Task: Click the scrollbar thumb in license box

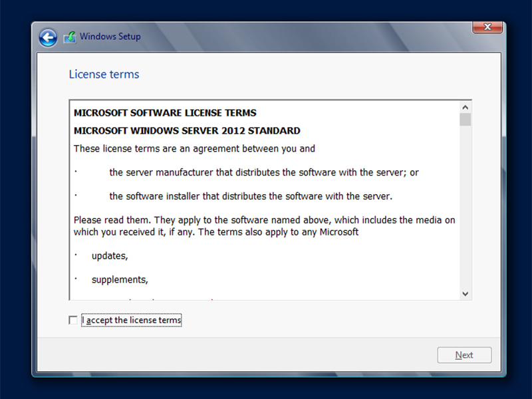Action: (x=465, y=120)
